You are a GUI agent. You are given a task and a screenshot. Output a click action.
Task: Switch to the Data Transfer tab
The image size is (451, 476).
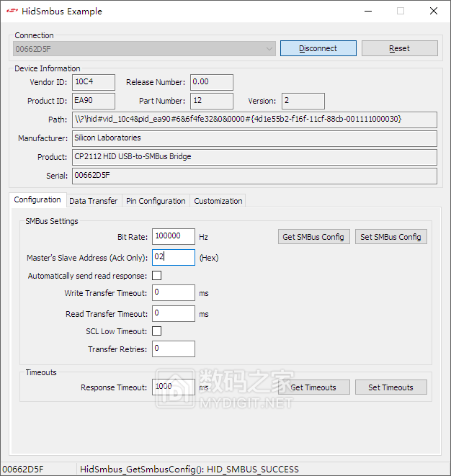click(x=93, y=201)
